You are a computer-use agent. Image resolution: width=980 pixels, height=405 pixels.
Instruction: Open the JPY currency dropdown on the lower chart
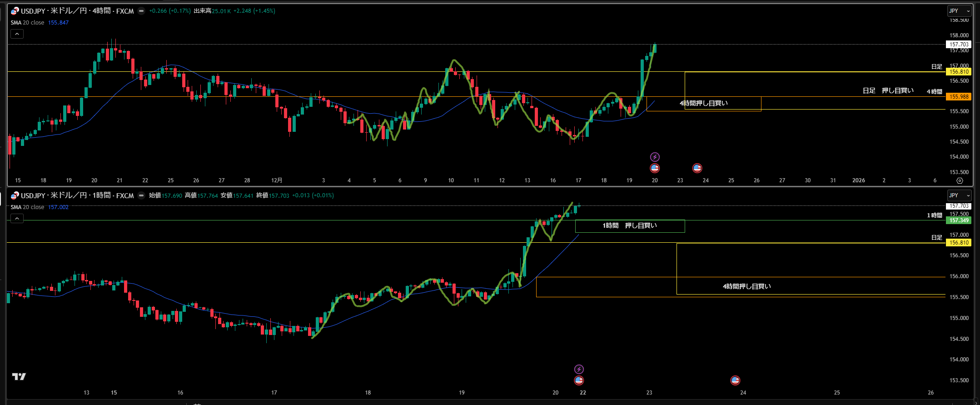pos(960,195)
